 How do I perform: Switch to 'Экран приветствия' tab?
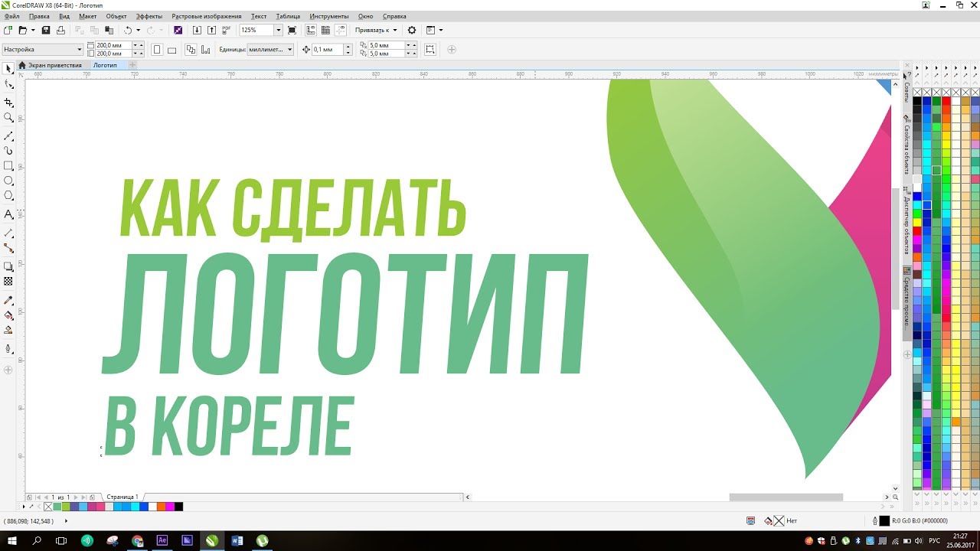[x=54, y=65]
